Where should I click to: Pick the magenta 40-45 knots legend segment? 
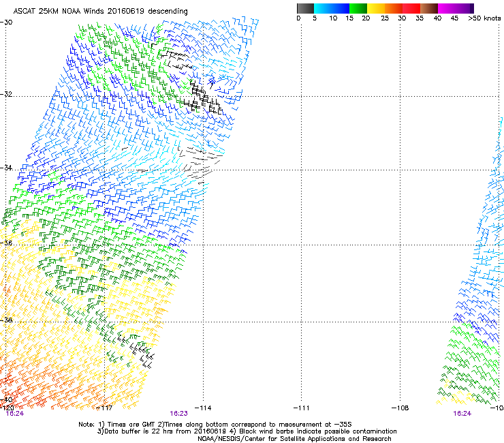(x=447, y=8)
